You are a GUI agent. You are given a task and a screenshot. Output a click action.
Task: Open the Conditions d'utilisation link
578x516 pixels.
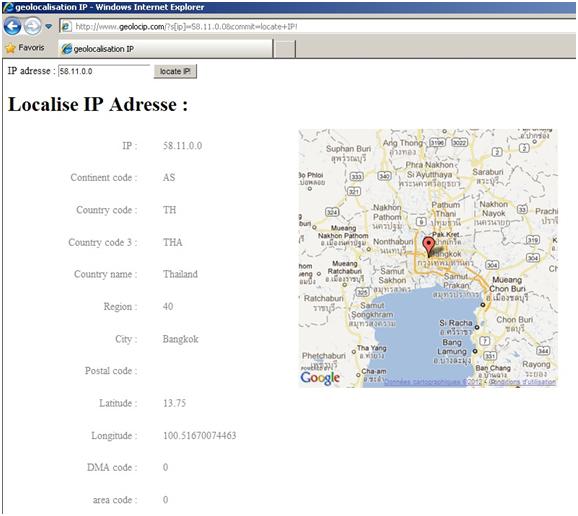pos(523,382)
